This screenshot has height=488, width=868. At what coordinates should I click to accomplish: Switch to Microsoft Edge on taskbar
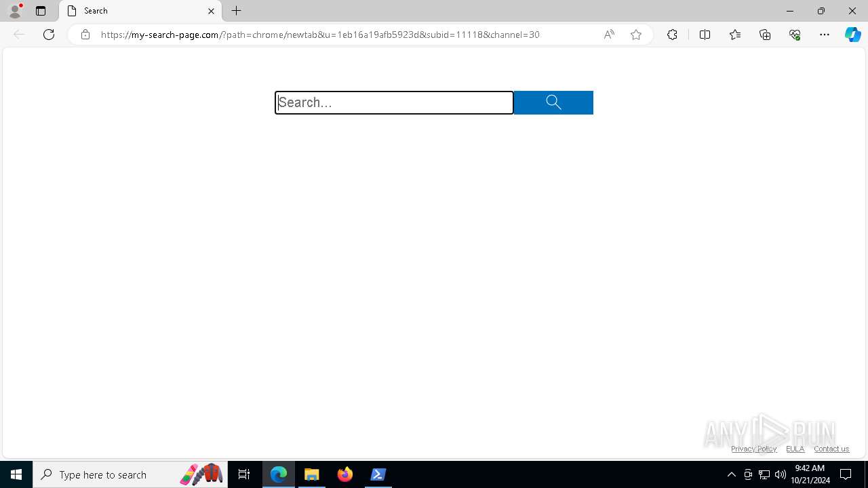279,474
